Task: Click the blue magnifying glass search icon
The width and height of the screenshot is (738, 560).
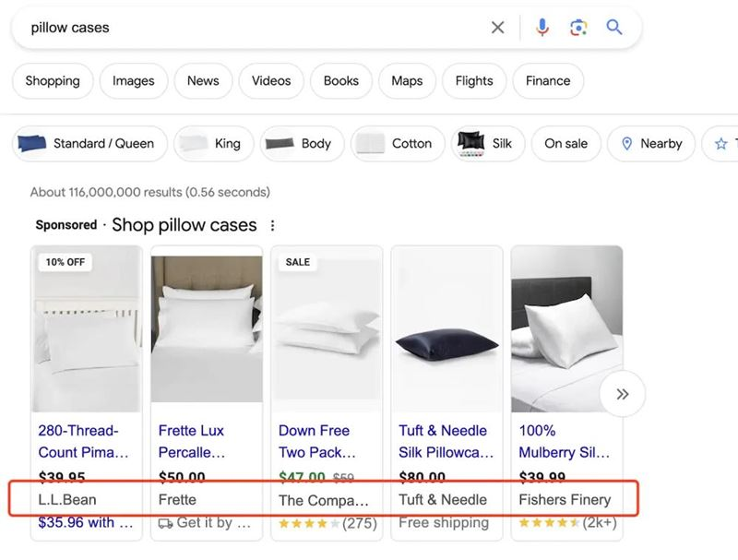Action: (x=614, y=28)
